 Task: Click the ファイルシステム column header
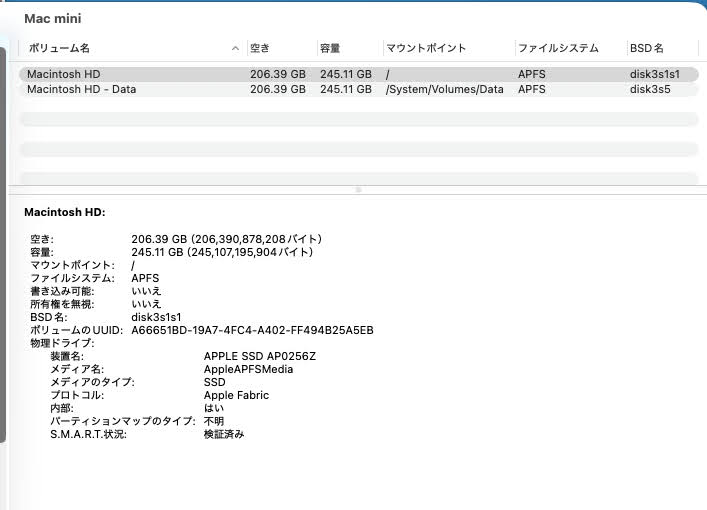click(558, 48)
